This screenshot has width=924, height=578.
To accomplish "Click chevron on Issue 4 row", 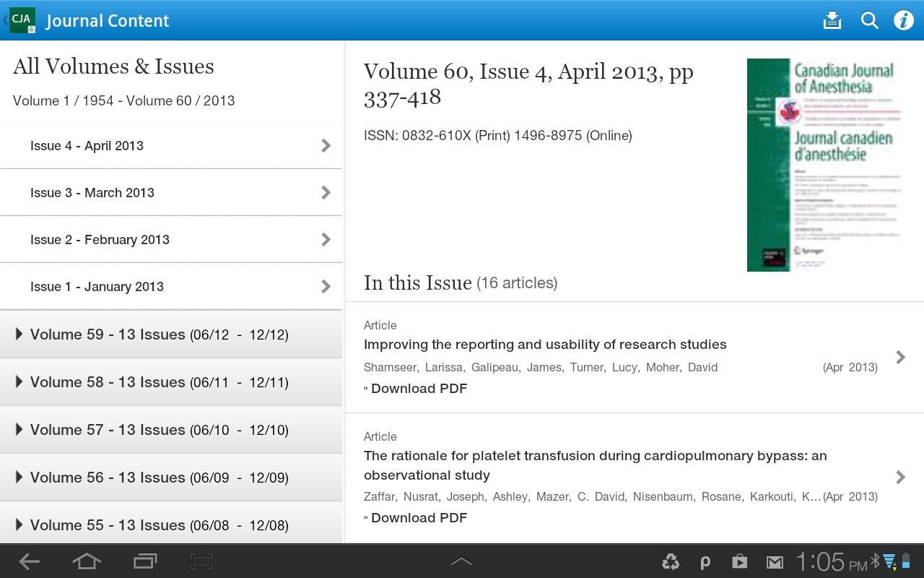I will point(326,145).
